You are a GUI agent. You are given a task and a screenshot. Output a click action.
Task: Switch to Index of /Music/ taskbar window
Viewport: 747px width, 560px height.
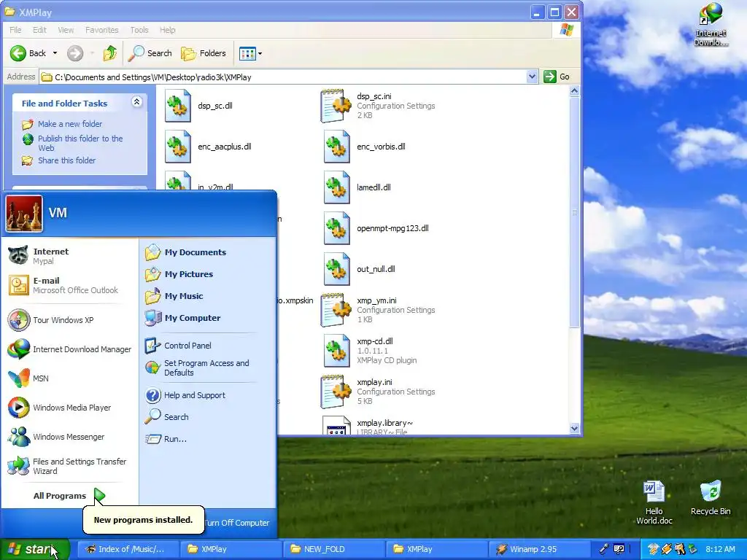(128, 549)
